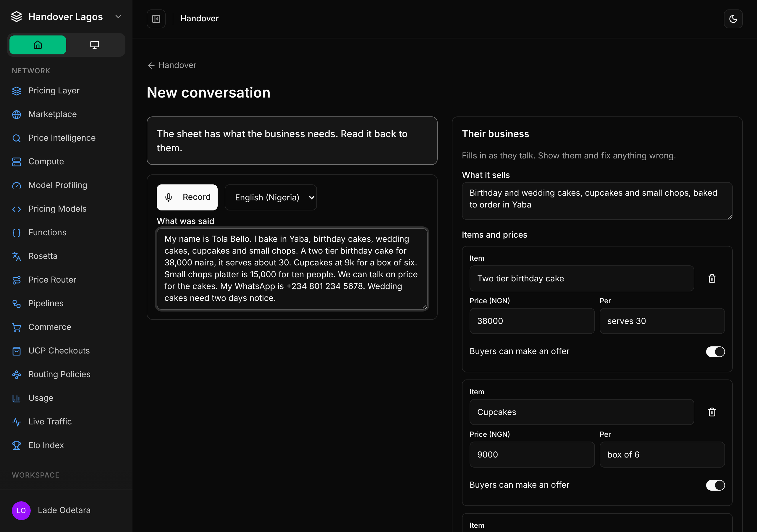Switch theme with the moon icon
Image resolution: width=757 pixels, height=532 pixels.
pyautogui.click(x=733, y=19)
